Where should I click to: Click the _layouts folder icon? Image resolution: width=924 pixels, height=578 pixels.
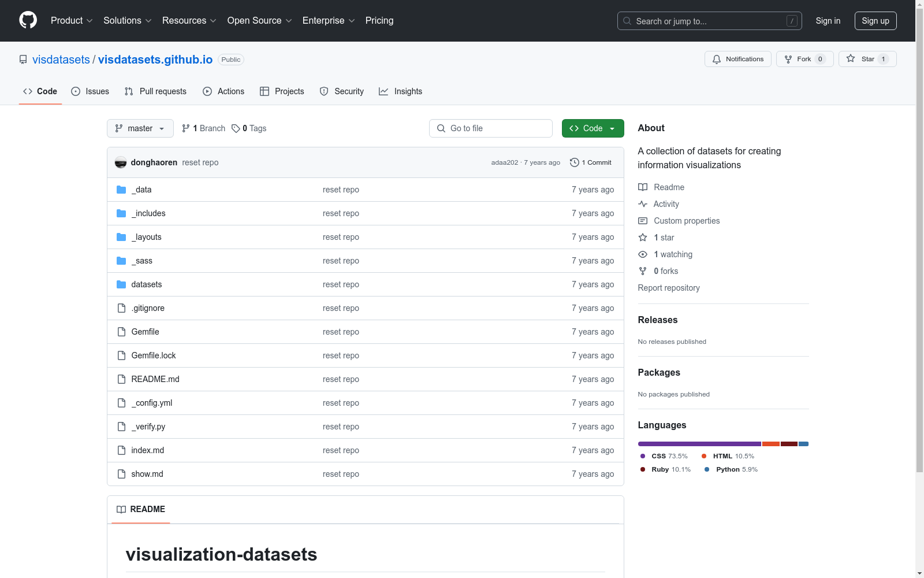coord(121,237)
